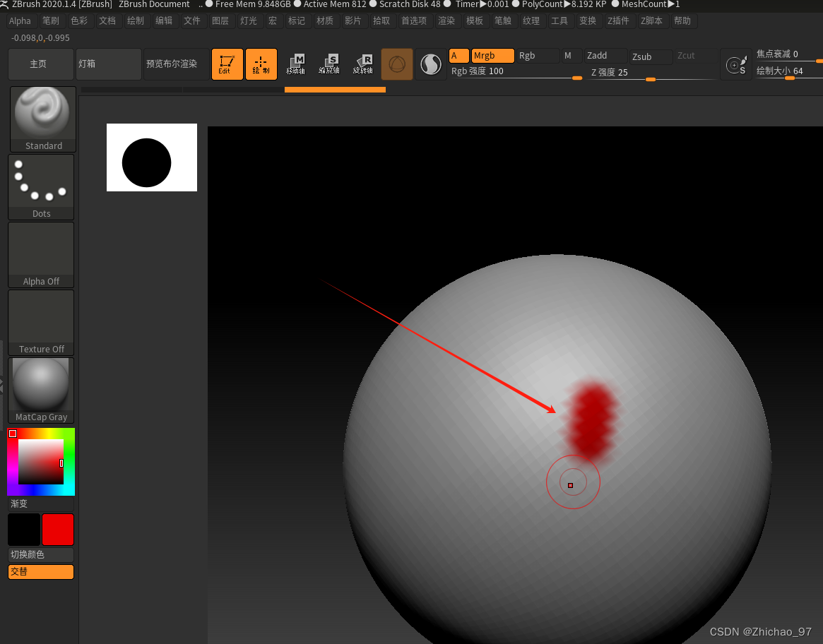Click the 预览布尔渲染 button
Screen dimensions: 823x644
(177, 64)
